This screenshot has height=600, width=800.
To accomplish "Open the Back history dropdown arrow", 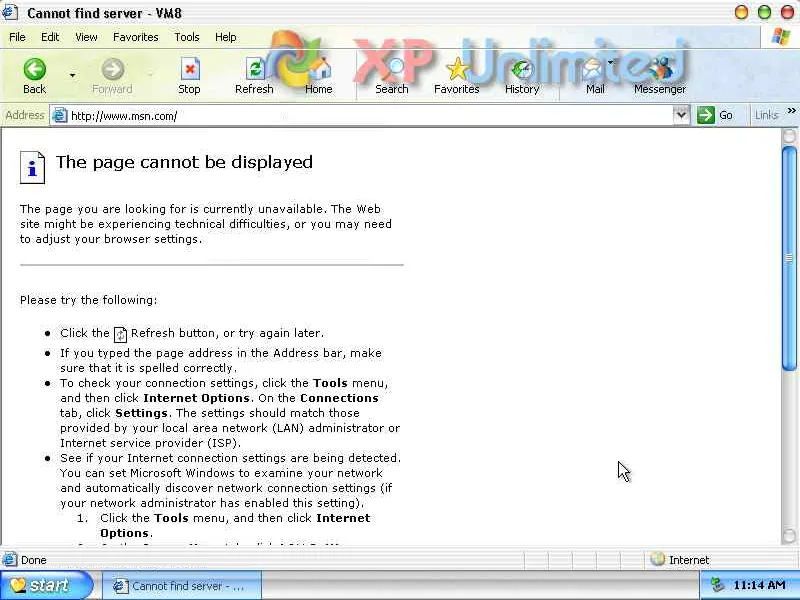I will click(x=72, y=76).
